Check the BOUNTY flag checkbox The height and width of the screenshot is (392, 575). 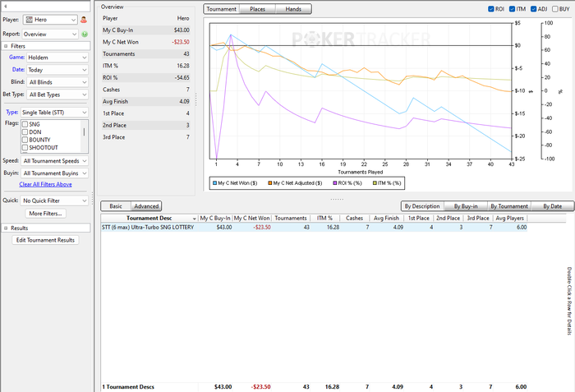(25, 140)
